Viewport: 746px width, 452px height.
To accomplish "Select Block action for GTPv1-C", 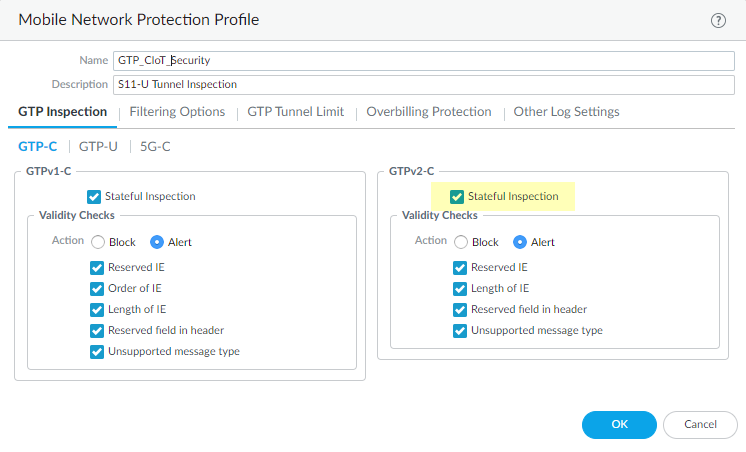I will 98,242.
